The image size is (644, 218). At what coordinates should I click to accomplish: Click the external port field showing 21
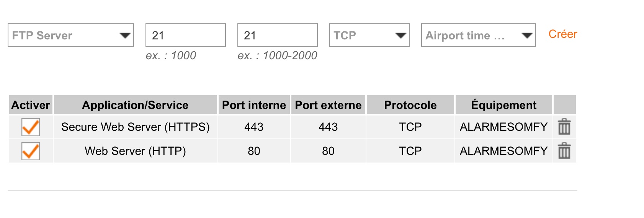point(278,35)
